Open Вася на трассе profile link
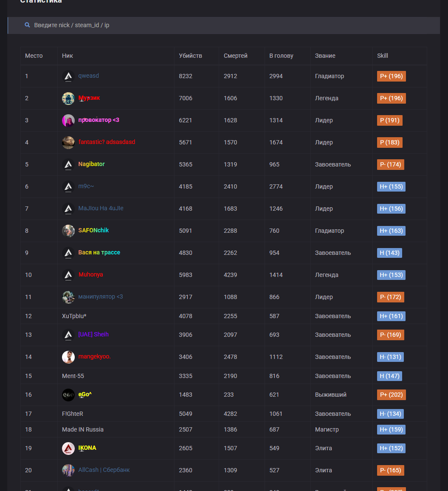This screenshot has width=448, height=491. click(x=99, y=253)
